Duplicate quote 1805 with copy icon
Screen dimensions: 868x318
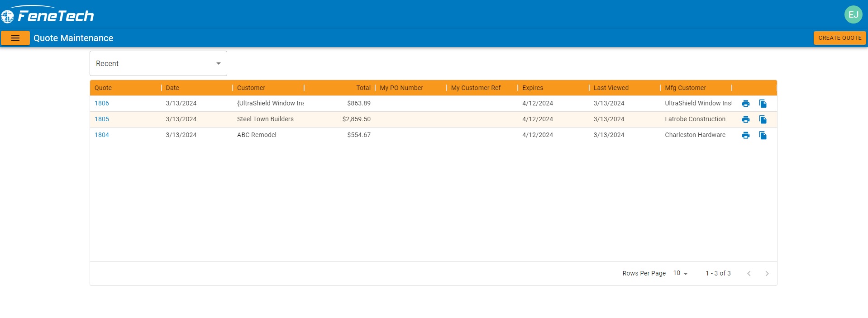[763, 119]
